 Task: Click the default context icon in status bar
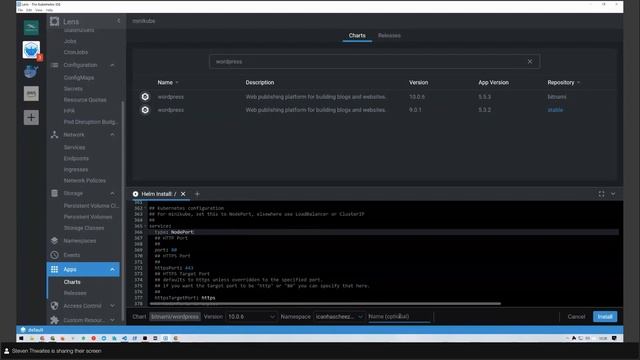[x=23, y=330]
